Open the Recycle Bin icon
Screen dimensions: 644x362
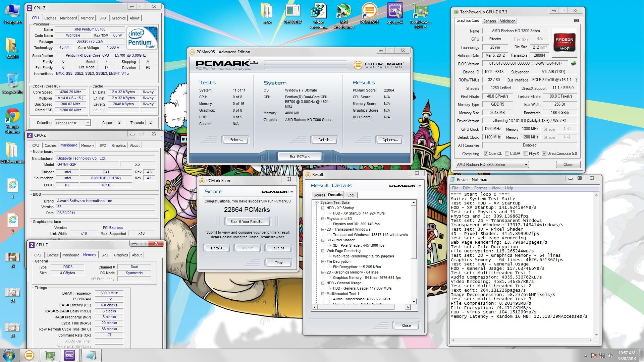click(x=12, y=83)
